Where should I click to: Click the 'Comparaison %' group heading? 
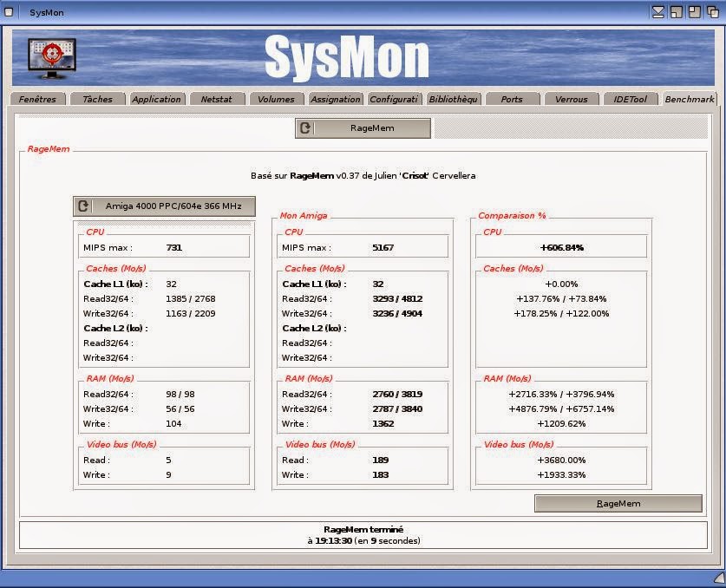click(x=512, y=215)
